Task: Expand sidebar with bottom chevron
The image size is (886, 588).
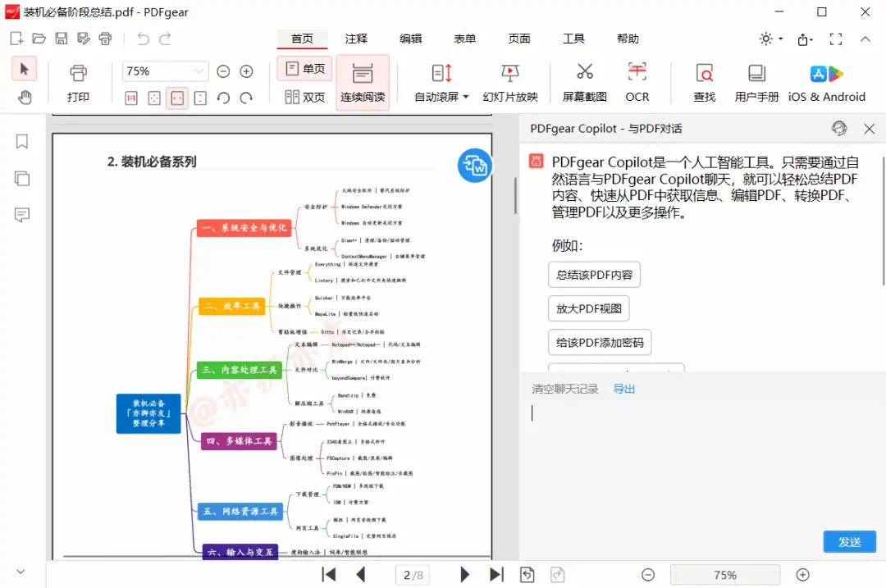Action: tap(21, 571)
